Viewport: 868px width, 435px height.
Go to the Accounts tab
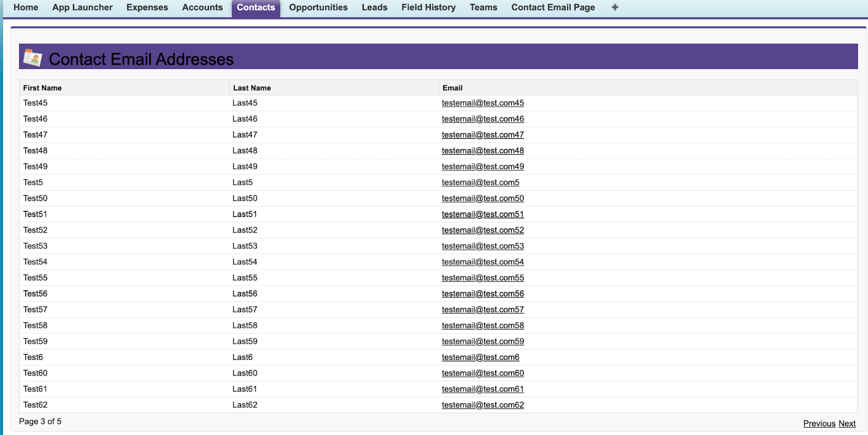coord(202,7)
